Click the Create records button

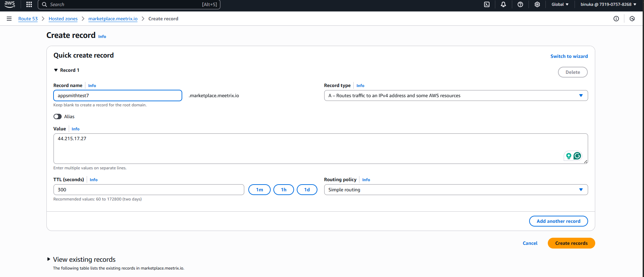pos(571,243)
